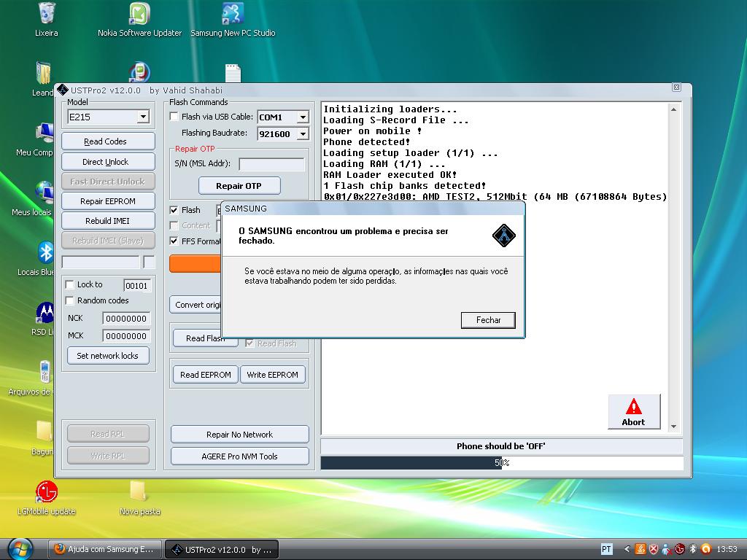The width and height of the screenshot is (747, 560).
Task: Open the RSD Lite Motorola desktop icon
Action: pyautogui.click(x=45, y=312)
